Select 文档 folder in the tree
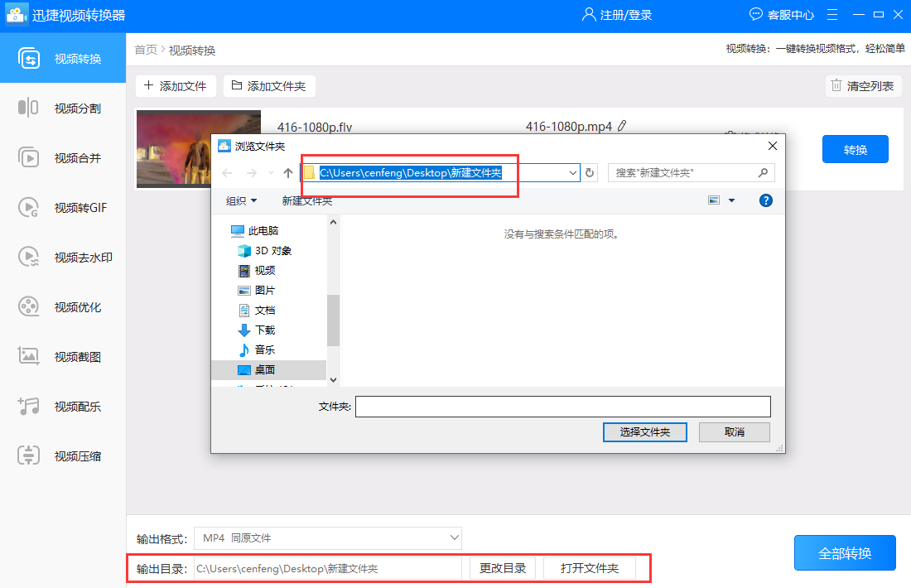Screen dimensions: 911x588 256,310
